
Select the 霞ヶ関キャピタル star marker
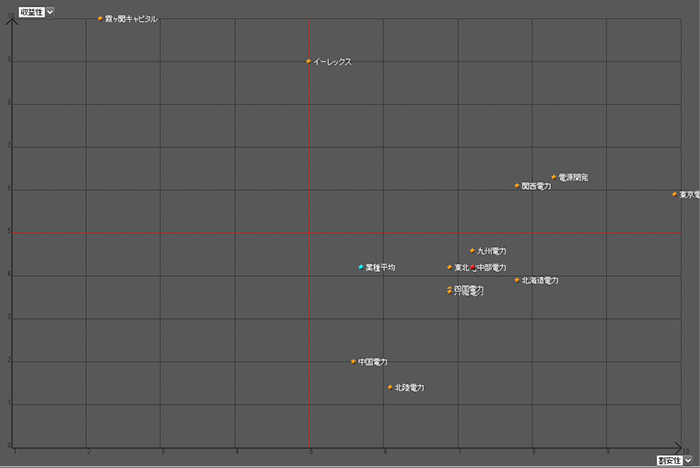(100, 18)
